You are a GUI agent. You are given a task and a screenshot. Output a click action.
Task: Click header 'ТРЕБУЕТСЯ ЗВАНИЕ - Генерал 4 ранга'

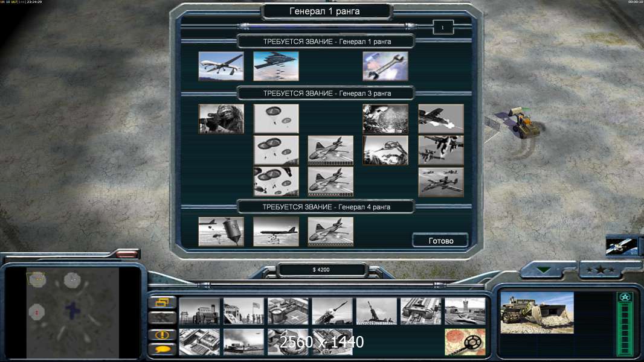point(326,207)
